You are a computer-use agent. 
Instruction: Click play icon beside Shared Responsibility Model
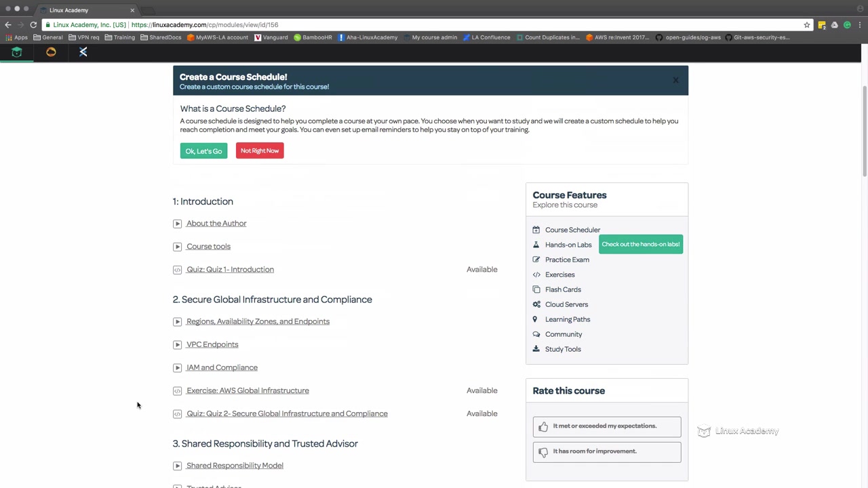point(177,466)
